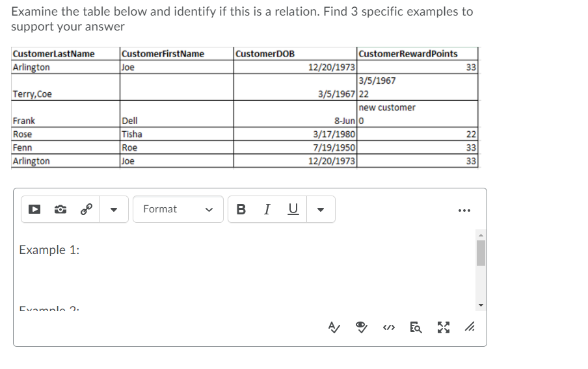Screen dimensions: 588x369
Task: Click the 'Example 1:' text in editor
Action: pyautogui.click(x=49, y=250)
